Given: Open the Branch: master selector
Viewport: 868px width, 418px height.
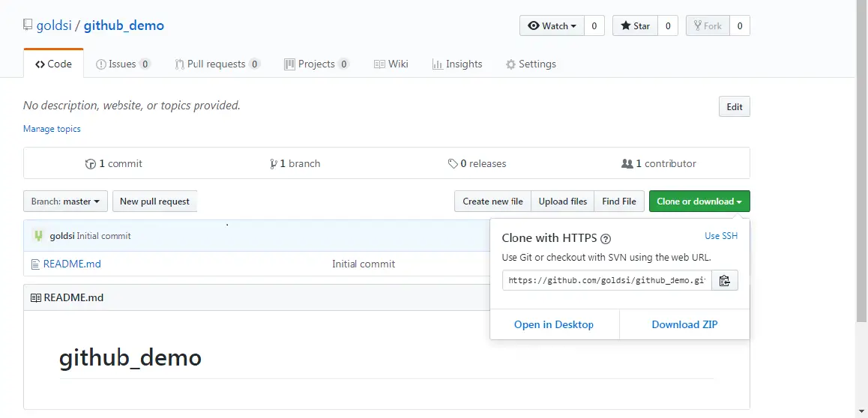Looking at the screenshot, I should [x=65, y=202].
